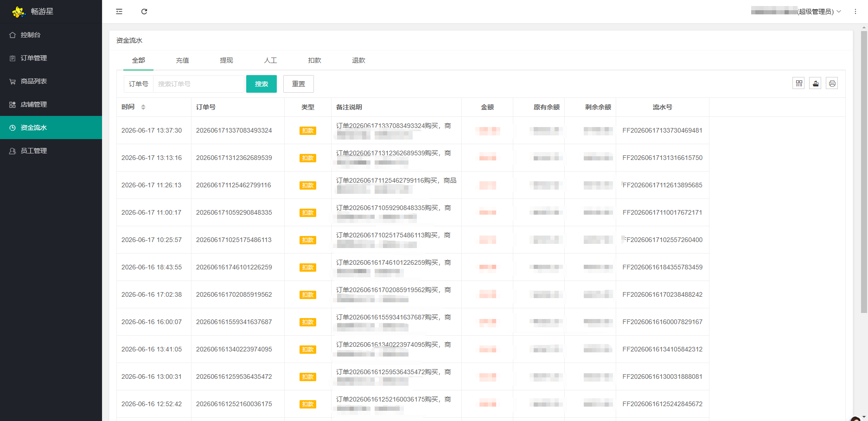Click the 重置 button
Image resolution: width=868 pixels, height=421 pixels.
[299, 84]
